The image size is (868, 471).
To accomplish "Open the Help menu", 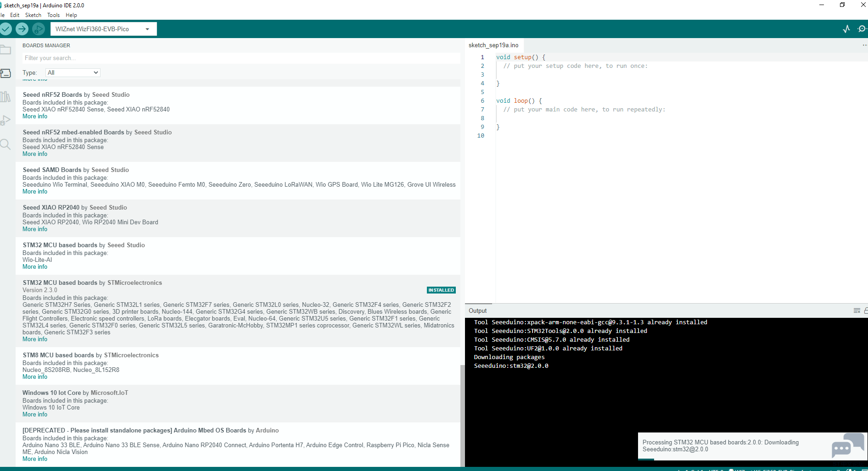I will pos(71,15).
